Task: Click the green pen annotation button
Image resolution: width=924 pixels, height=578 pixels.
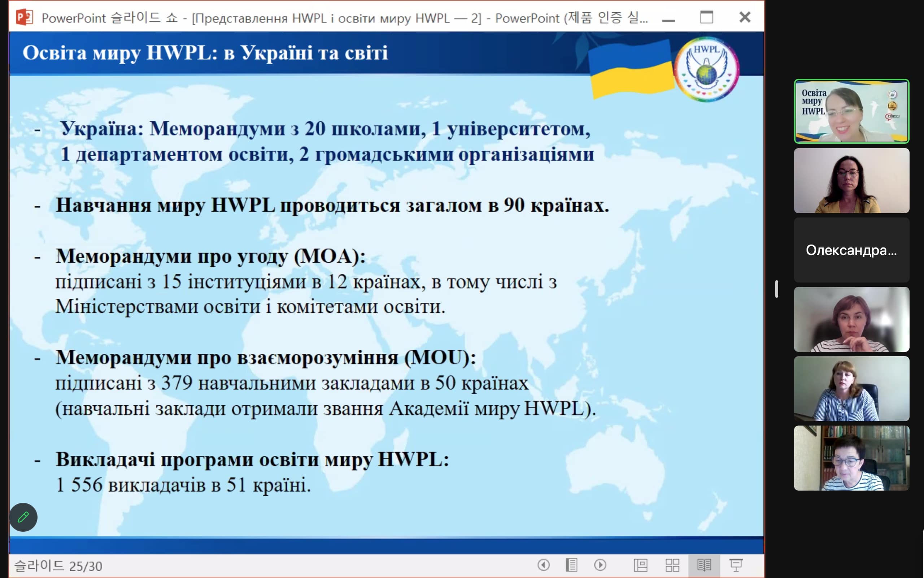Action: pos(23,517)
